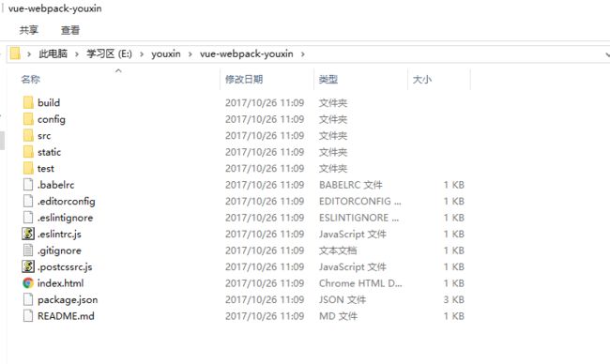This screenshot has height=364, width=610.
Task: Select the .gitignore text document icon
Action: (x=28, y=250)
